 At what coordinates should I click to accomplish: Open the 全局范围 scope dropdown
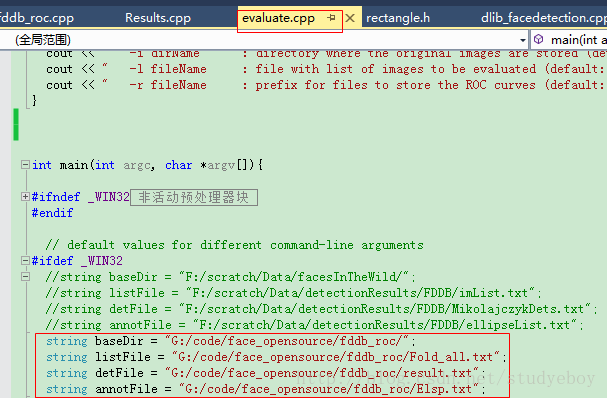click(x=264, y=40)
